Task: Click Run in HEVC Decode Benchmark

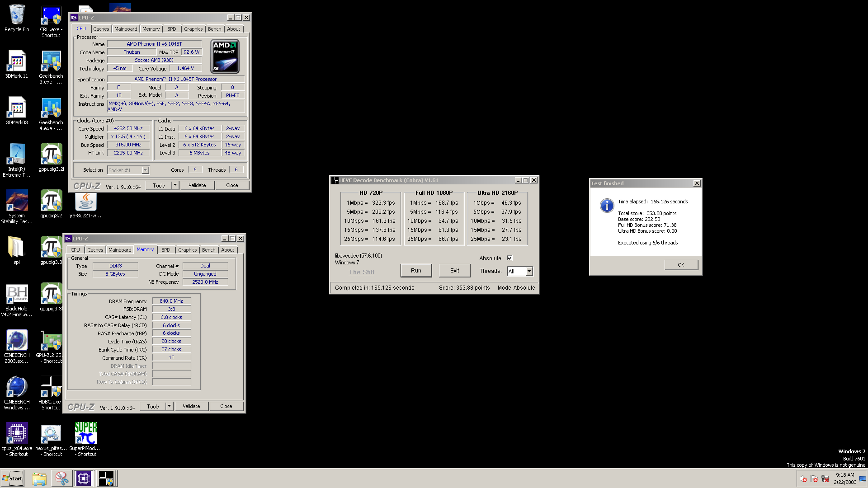Action: (416, 271)
